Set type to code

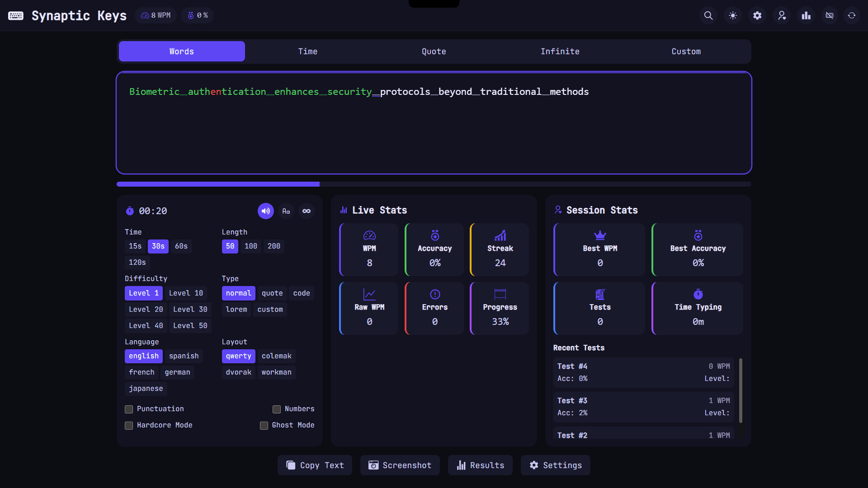302,293
